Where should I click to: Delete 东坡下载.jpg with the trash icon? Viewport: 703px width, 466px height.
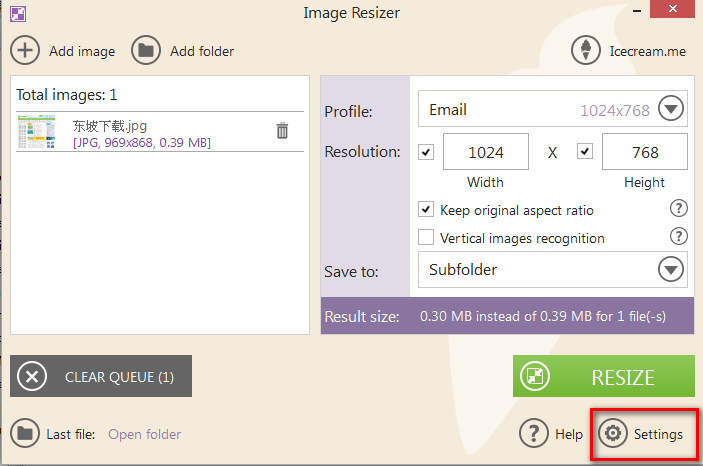pyautogui.click(x=282, y=131)
